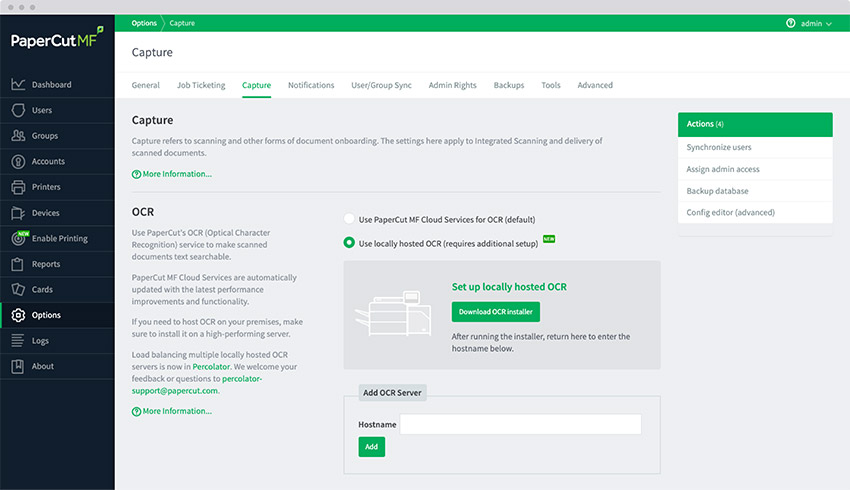The width and height of the screenshot is (850, 490).
Task: Click Options in the breadcrumb bar
Action: pos(144,23)
